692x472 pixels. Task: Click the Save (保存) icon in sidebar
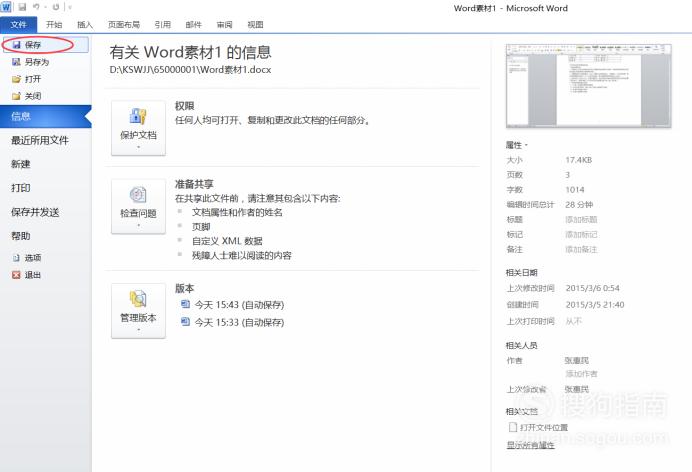coord(17,45)
